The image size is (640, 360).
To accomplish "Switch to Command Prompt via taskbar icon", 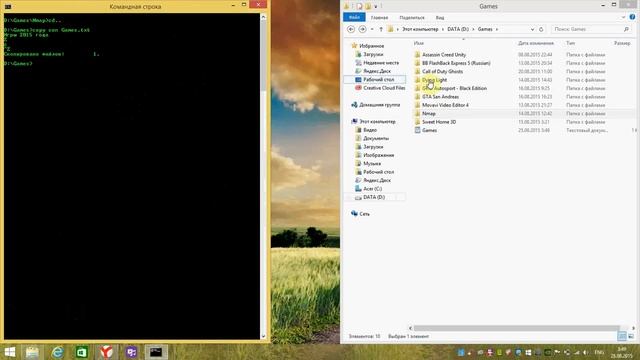I will point(156,352).
